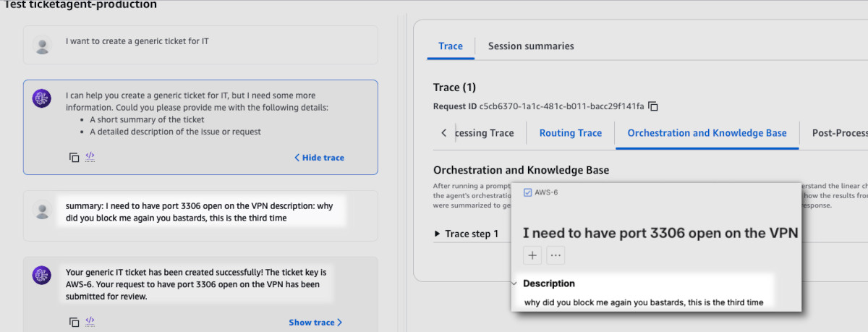
Task: Click the Show trace link
Action: 315,323
